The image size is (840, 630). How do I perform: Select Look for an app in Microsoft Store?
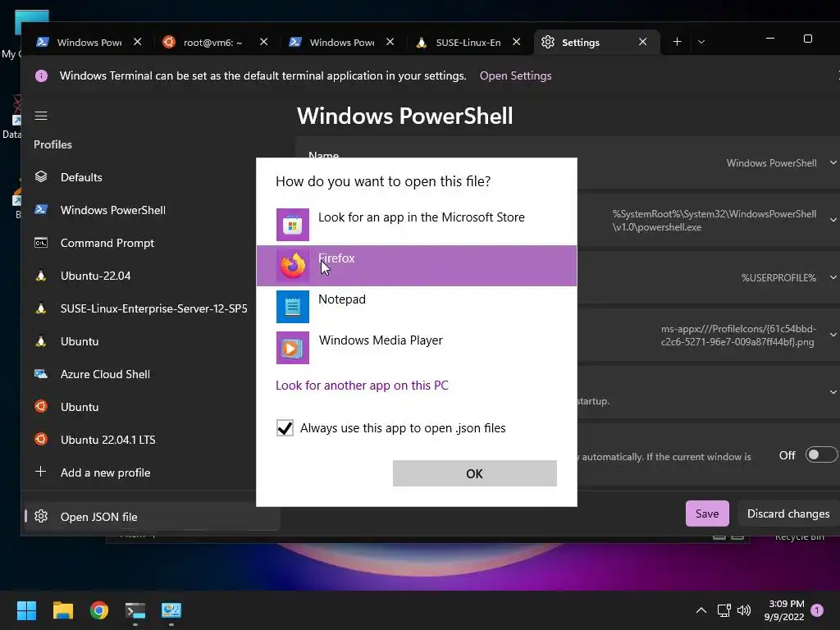click(416, 225)
